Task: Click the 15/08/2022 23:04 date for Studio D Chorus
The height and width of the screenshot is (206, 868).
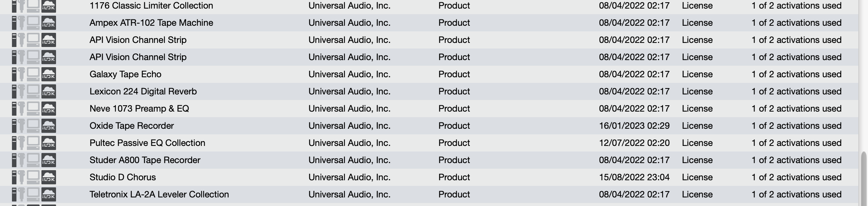Action: pyautogui.click(x=634, y=177)
